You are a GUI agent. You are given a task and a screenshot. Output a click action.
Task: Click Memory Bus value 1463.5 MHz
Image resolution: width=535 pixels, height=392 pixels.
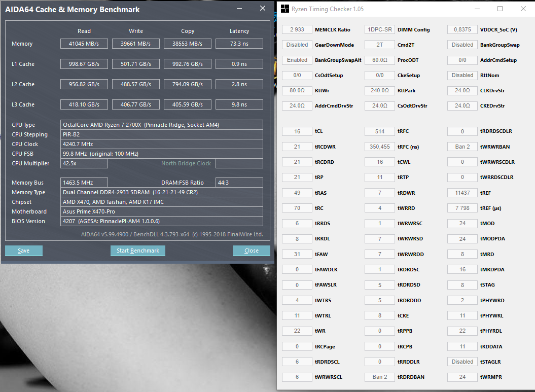tap(84, 183)
